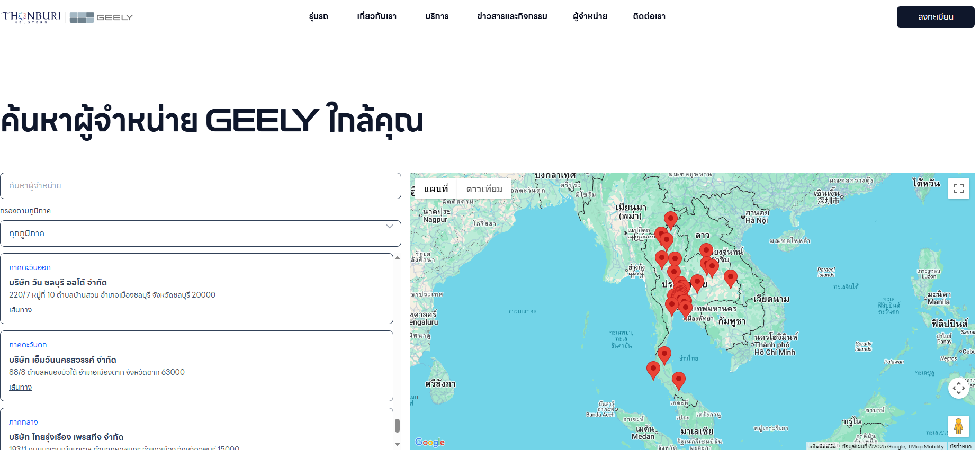The image size is (980, 458).
Task: Click เส้นทาง link for วัน ชลบุรี ออโต้
Action: pos(20,310)
